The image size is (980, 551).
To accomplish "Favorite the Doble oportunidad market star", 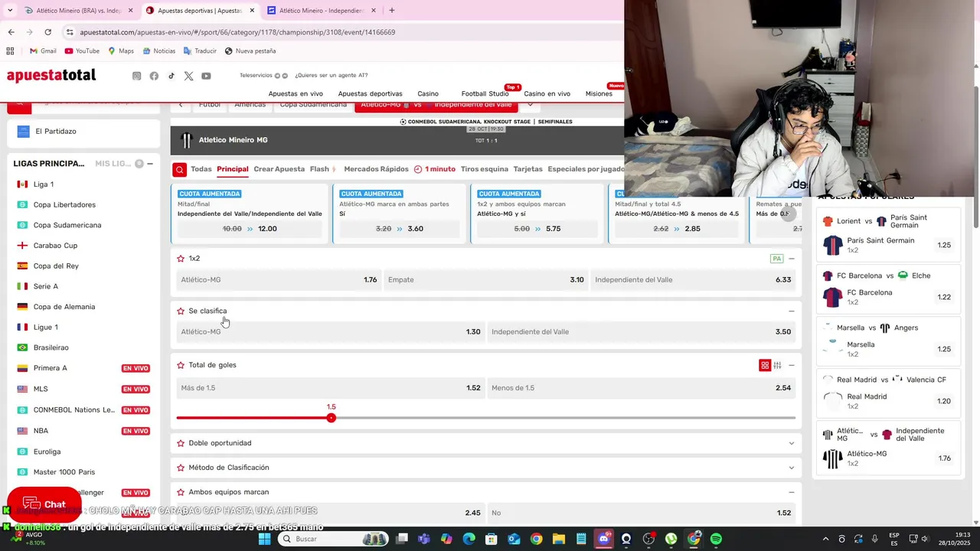I will pyautogui.click(x=181, y=443).
